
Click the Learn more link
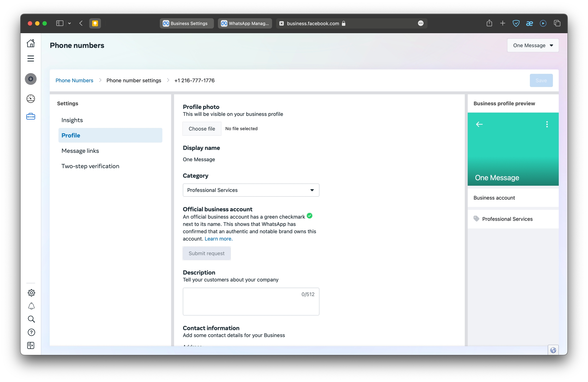[218, 239]
